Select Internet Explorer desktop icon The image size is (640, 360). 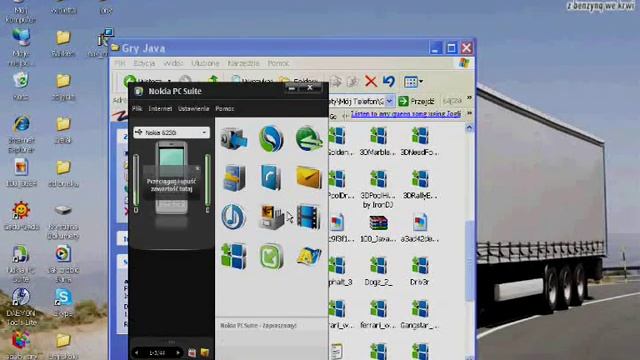pyautogui.click(x=21, y=134)
